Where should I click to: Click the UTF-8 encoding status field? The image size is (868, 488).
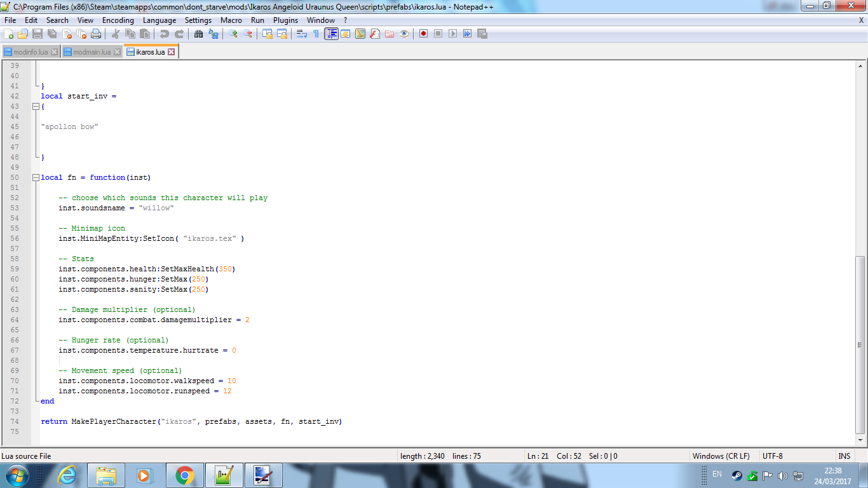[x=773, y=456]
